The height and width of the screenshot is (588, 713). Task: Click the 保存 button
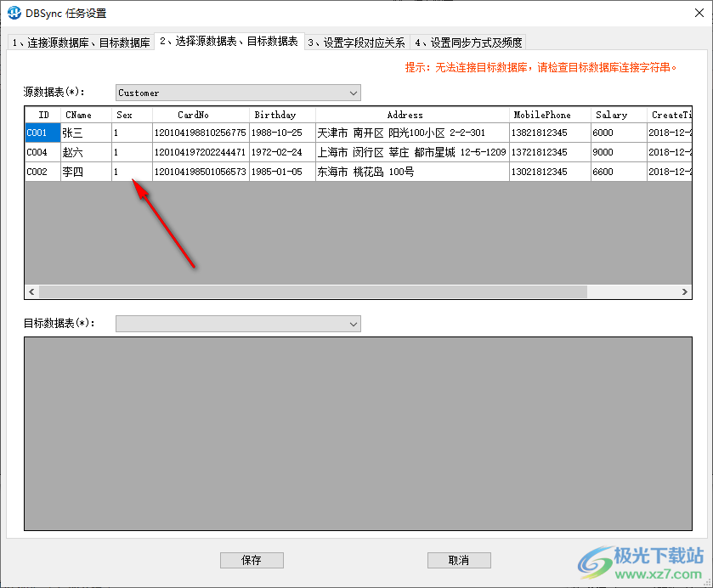click(x=252, y=560)
